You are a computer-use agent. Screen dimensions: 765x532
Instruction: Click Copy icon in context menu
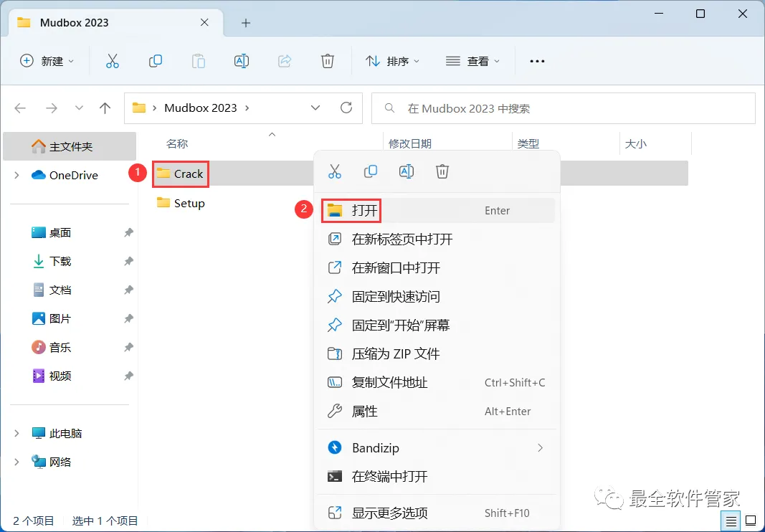click(370, 171)
